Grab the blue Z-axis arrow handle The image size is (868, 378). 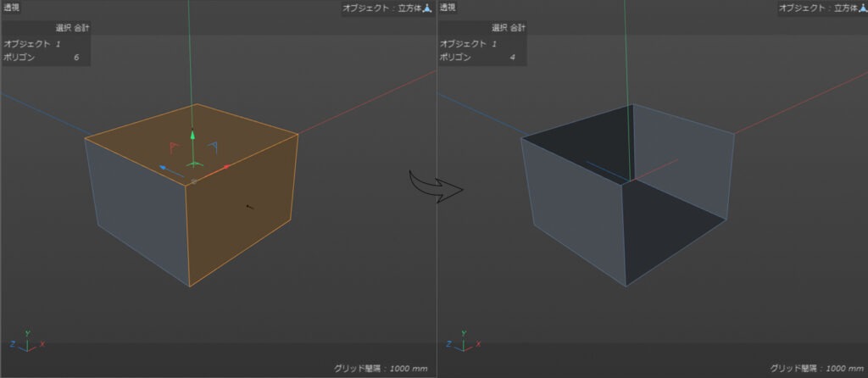click(x=164, y=167)
